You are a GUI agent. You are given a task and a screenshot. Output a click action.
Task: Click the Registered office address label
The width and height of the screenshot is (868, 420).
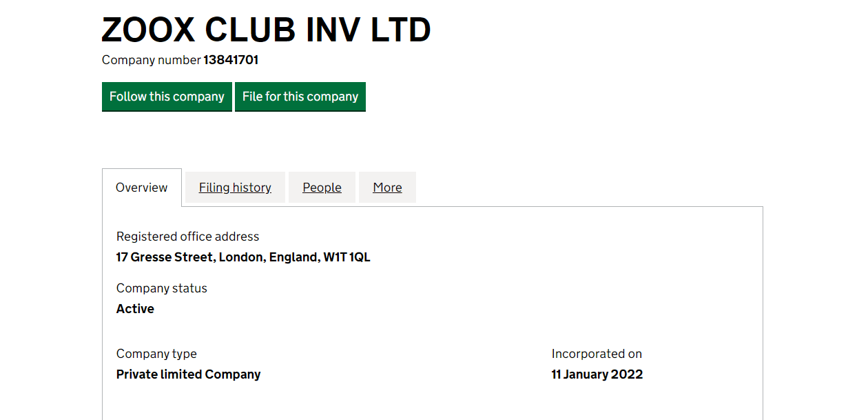click(x=187, y=237)
